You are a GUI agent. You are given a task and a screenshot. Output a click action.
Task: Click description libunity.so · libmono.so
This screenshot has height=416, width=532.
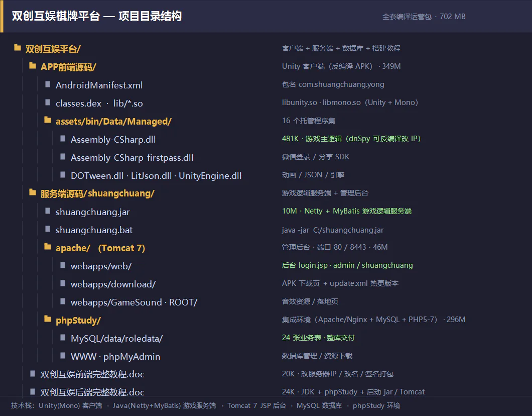[x=350, y=102]
